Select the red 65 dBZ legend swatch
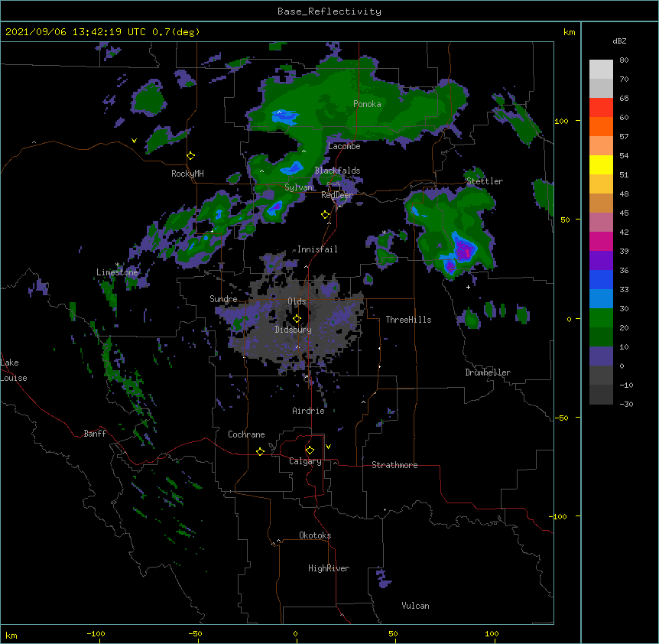 pyautogui.click(x=601, y=107)
